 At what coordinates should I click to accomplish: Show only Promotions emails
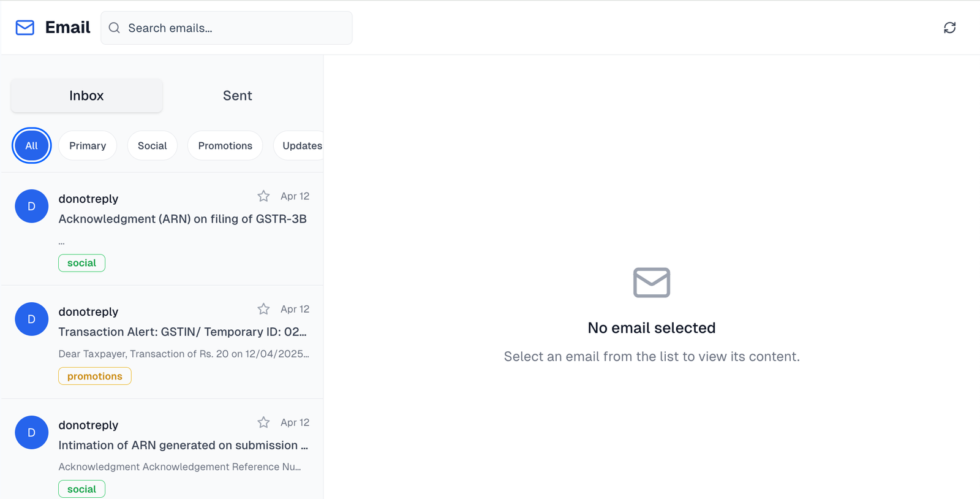point(225,145)
